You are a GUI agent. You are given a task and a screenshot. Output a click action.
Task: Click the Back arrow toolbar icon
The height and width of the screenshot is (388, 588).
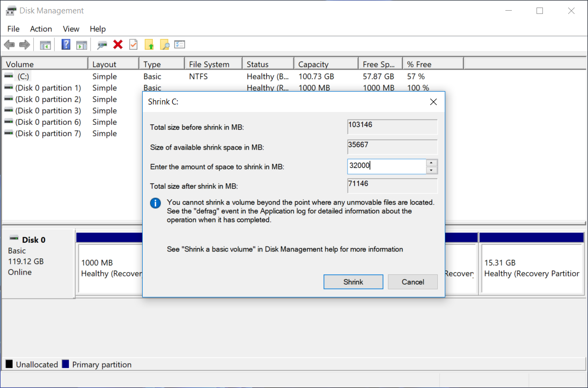pos(9,45)
